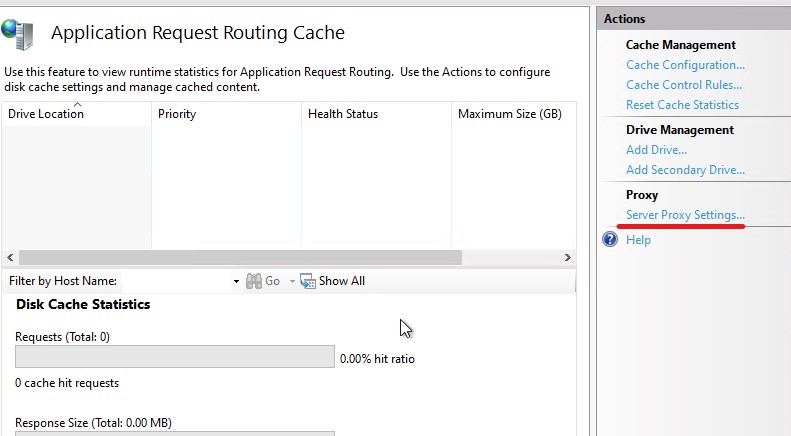791x436 pixels.
Task: Click the binoculars Go icon
Action: point(254,281)
